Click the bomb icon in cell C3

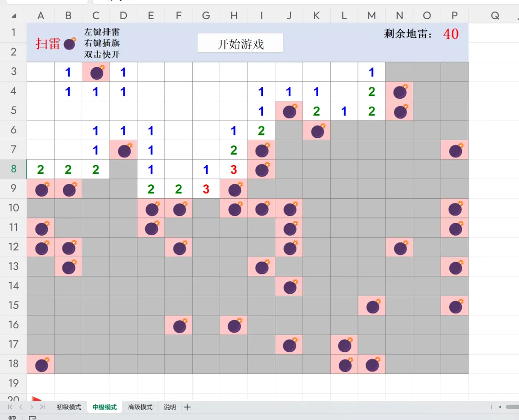(97, 72)
